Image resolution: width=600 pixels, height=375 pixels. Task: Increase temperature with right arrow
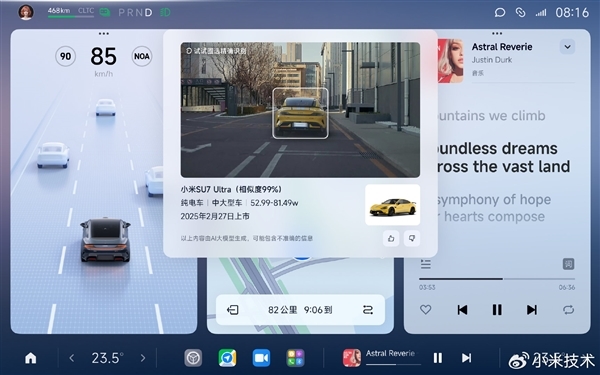click(143, 358)
